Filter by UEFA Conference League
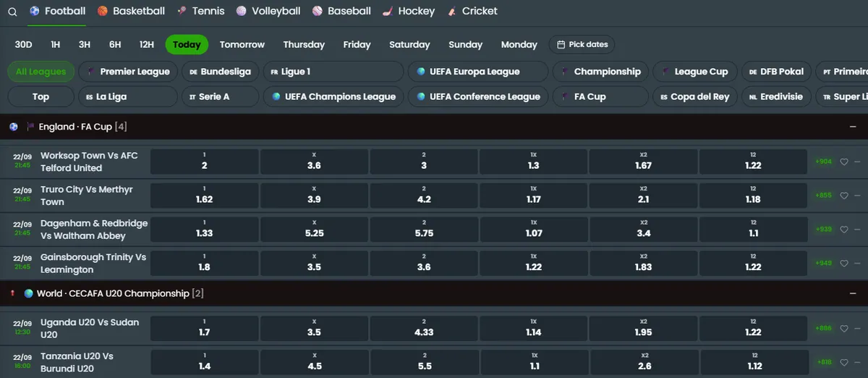Viewport: 868px width, 378px height. point(478,96)
